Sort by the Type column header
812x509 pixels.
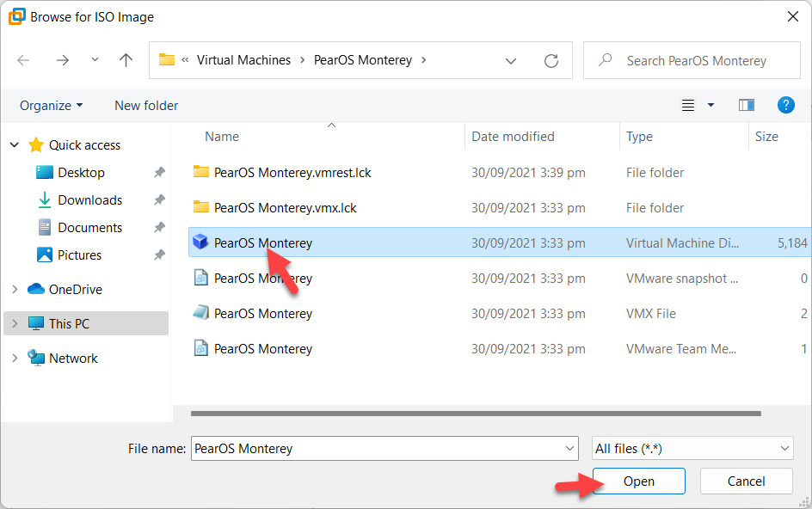tap(640, 136)
